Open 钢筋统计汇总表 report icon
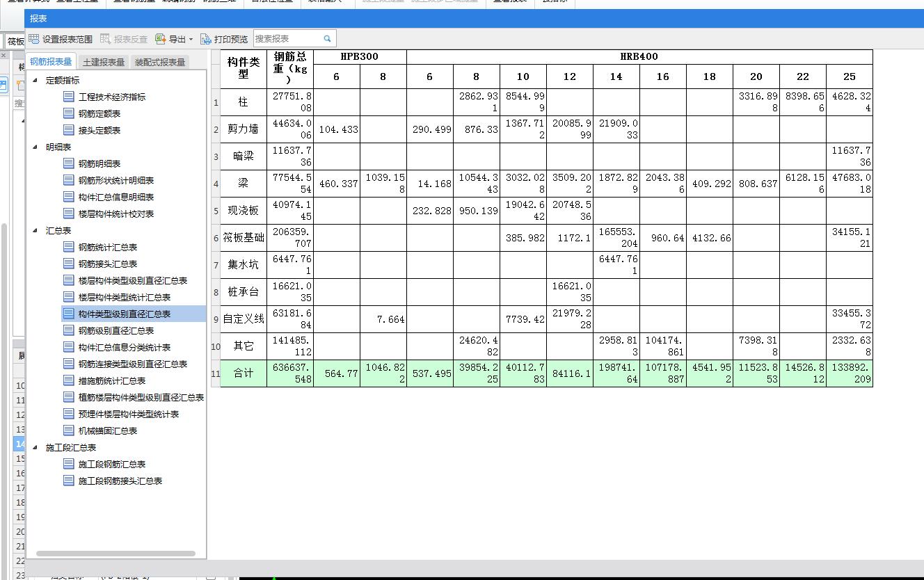 coord(68,247)
